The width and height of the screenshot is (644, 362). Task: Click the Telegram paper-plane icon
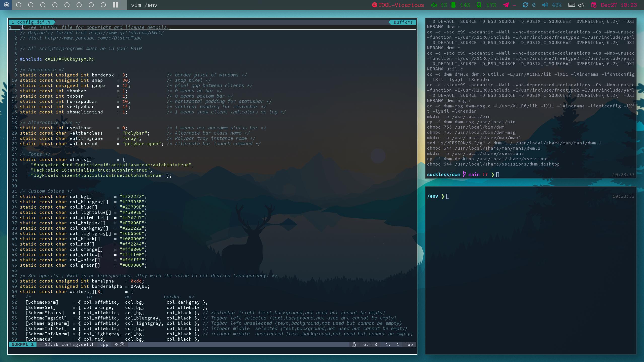[x=506, y=5]
